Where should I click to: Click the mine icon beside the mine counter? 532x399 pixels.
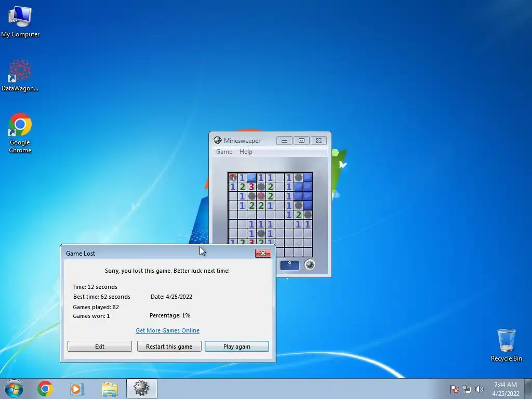pos(310,264)
